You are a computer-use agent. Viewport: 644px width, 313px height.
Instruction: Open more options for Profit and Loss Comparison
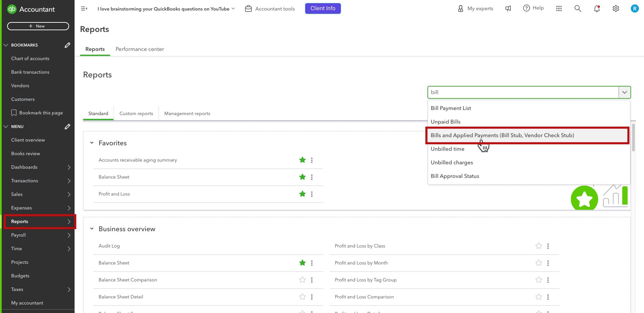[548, 297]
